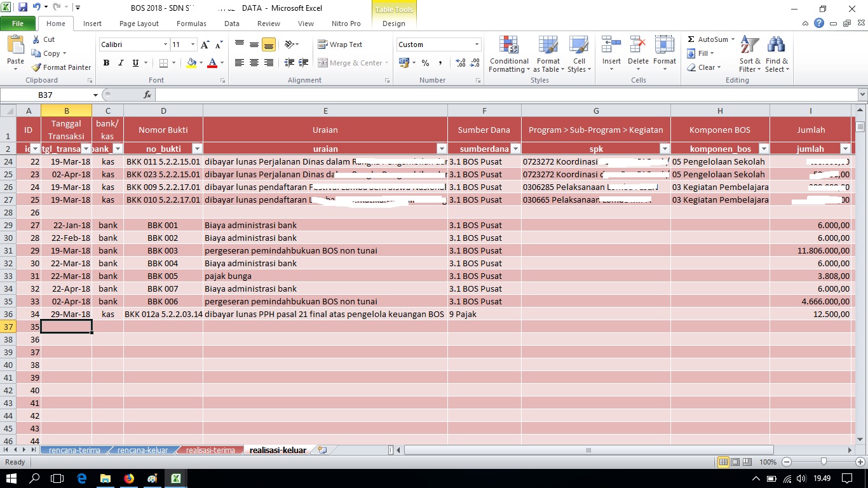Click Decrease Decimal icon

[x=475, y=63]
